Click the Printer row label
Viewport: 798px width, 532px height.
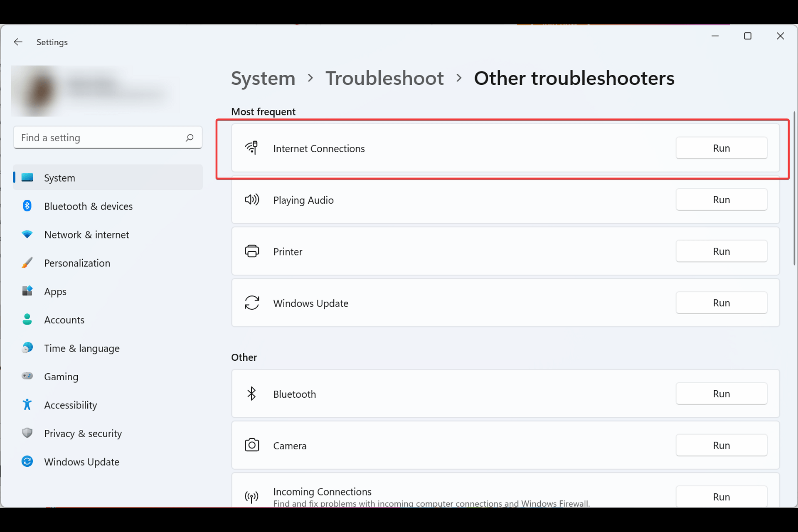(x=288, y=251)
